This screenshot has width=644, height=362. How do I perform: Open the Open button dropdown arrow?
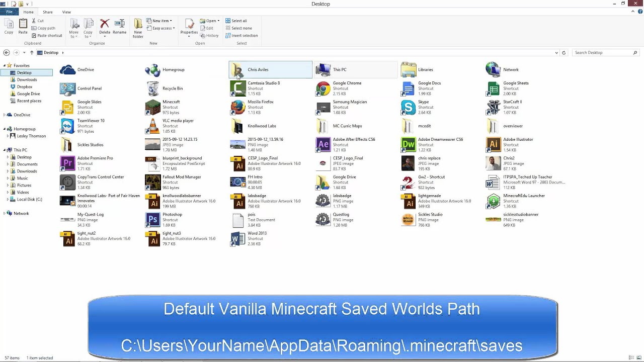point(218,21)
